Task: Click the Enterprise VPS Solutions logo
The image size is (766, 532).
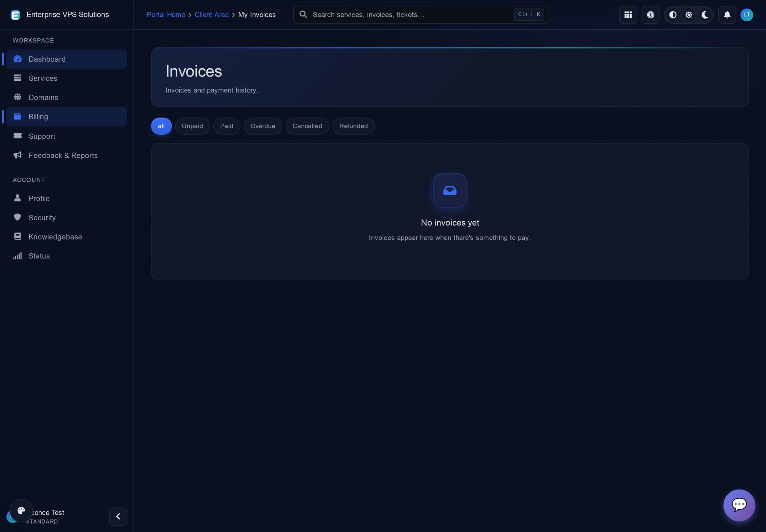Action: (15, 15)
